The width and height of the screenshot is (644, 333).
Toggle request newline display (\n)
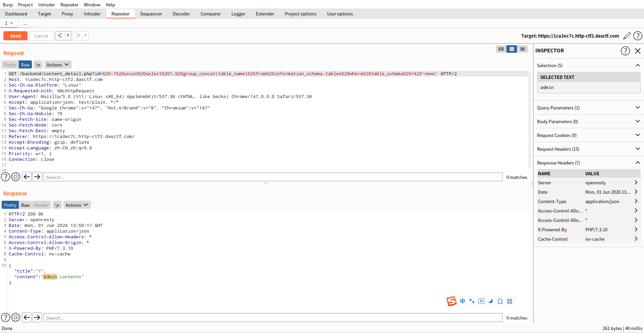click(x=38, y=65)
